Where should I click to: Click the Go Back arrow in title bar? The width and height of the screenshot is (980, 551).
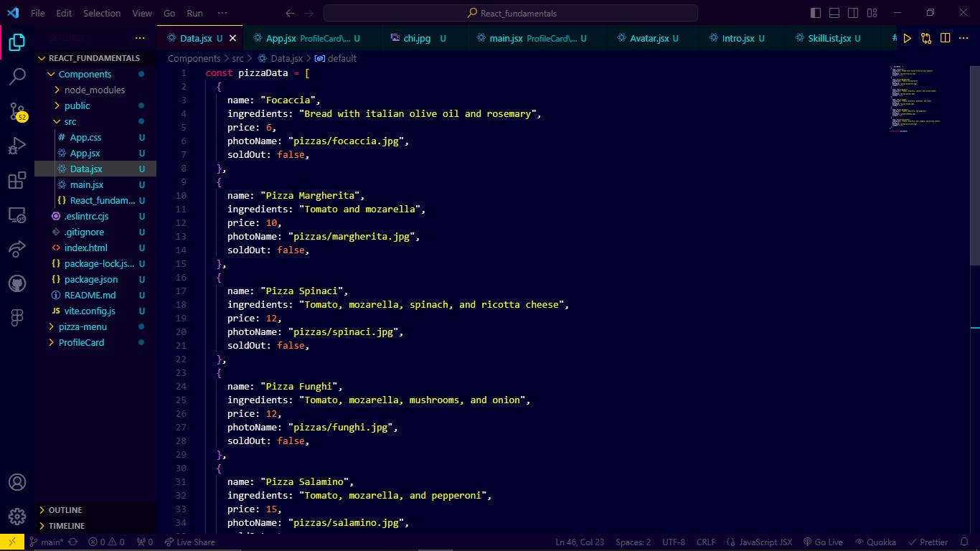pyautogui.click(x=290, y=13)
